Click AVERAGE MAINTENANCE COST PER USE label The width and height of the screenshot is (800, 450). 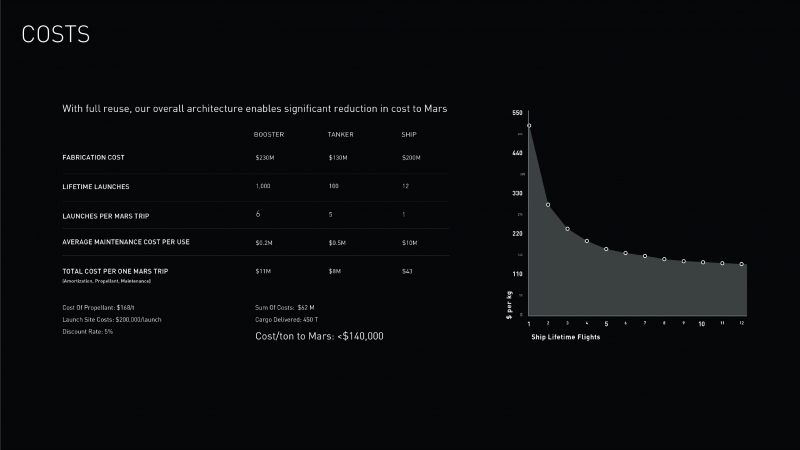pos(126,242)
